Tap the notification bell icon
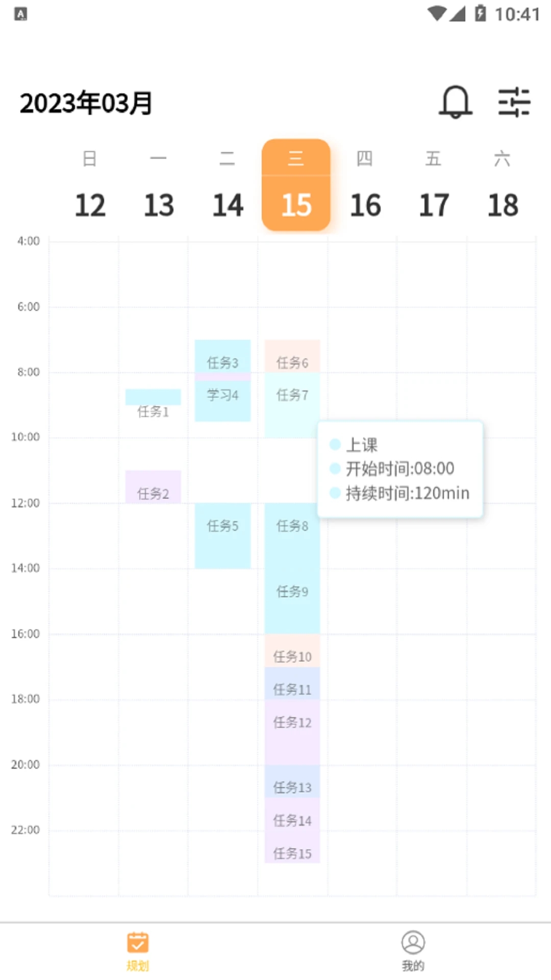551x980 pixels. [455, 102]
